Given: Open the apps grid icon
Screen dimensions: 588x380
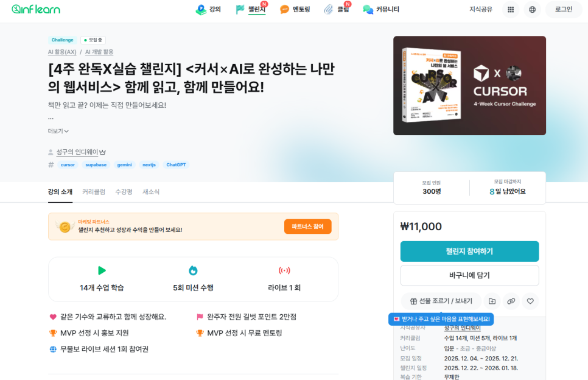Looking at the screenshot, I should tap(511, 10).
